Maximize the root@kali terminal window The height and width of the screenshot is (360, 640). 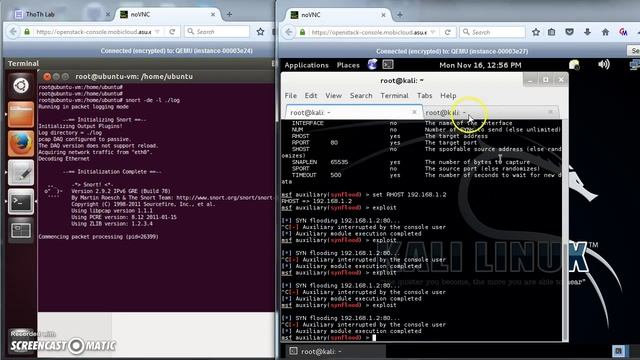[545, 80]
